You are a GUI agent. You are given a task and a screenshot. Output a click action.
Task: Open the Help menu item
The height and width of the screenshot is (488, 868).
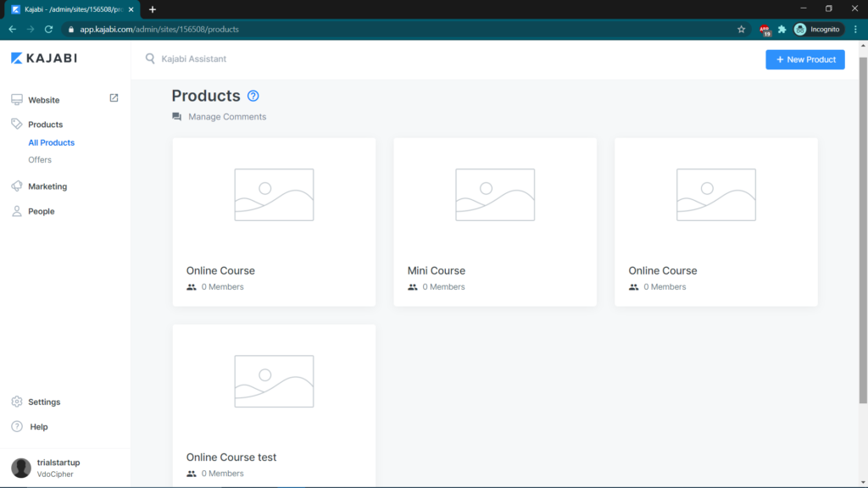click(x=39, y=427)
